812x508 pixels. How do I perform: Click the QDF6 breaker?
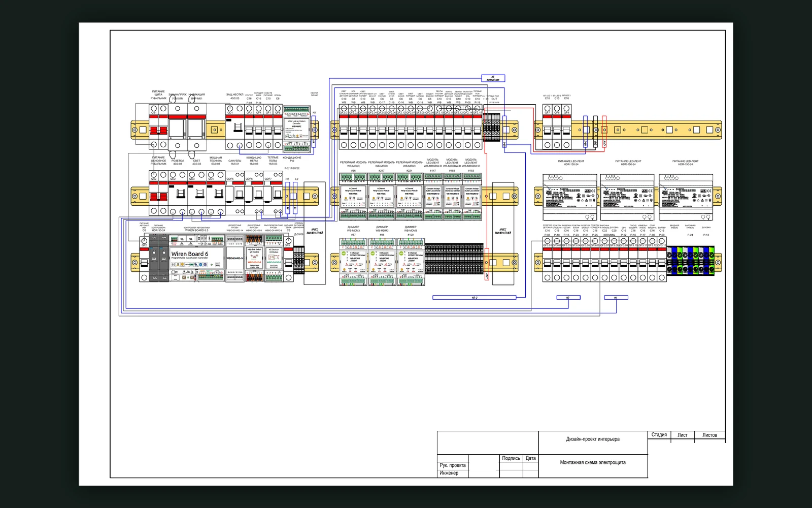(x=254, y=193)
